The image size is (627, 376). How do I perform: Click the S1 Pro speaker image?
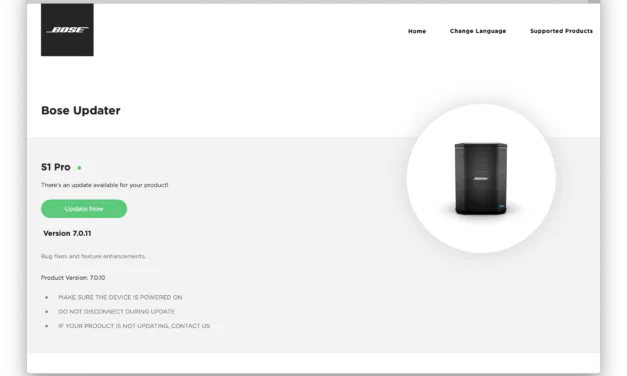pyautogui.click(x=481, y=178)
